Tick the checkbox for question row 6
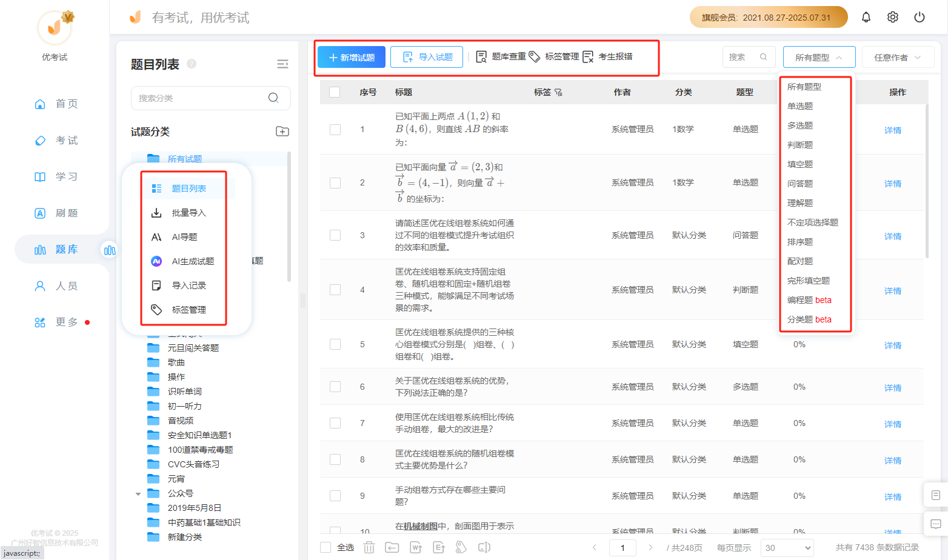This screenshot has height=560, width=948. point(335,387)
